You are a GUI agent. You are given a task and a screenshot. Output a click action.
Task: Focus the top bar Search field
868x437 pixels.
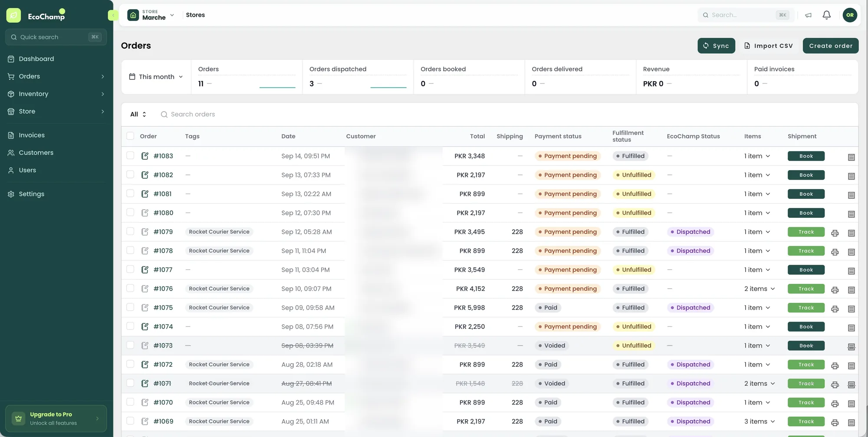[x=746, y=15]
